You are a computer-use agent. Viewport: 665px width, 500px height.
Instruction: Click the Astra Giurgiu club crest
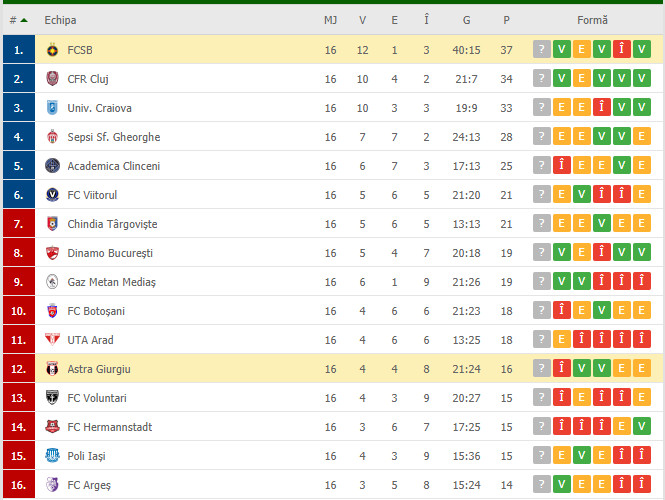tap(52, 369)
